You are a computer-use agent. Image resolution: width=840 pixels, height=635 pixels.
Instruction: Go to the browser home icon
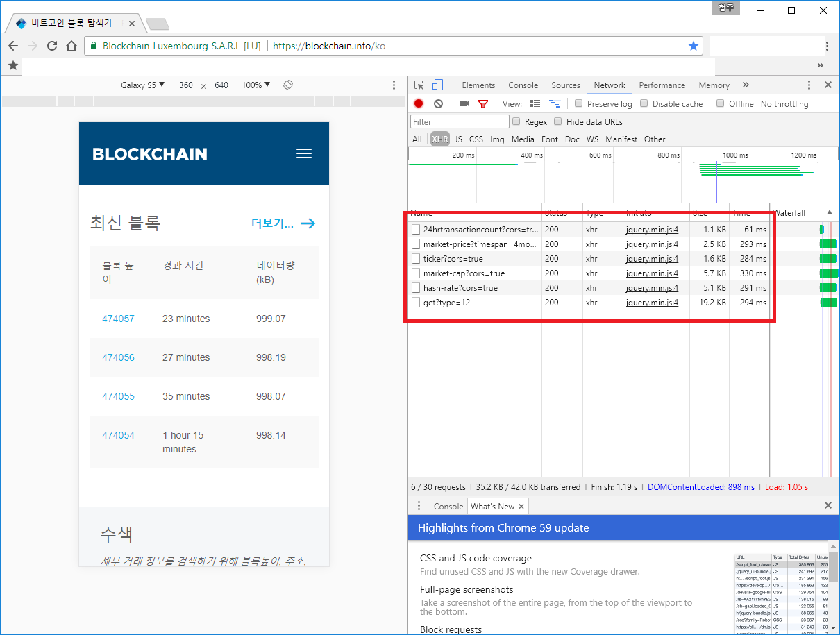coord(72,46)
